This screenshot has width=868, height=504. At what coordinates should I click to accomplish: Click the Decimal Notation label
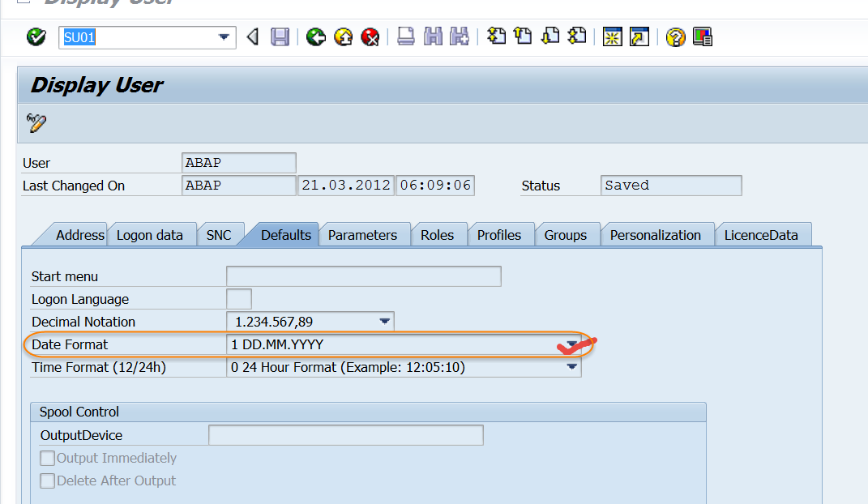pos(83,322)
